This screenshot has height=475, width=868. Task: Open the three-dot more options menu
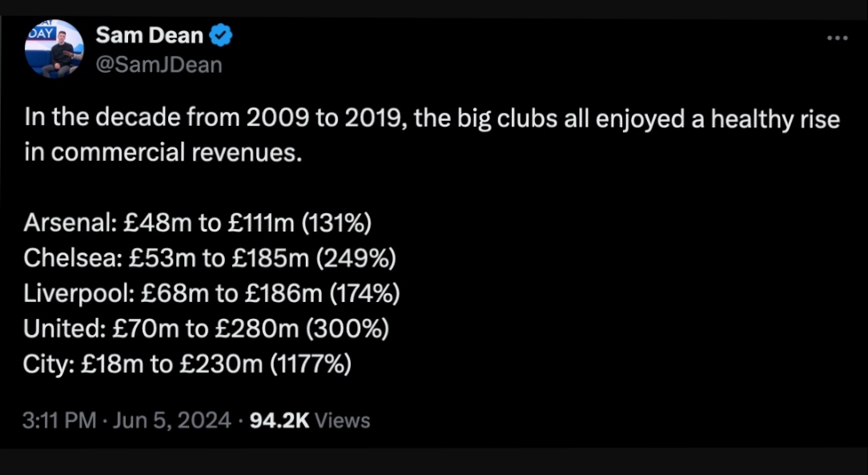pos(837,38)
